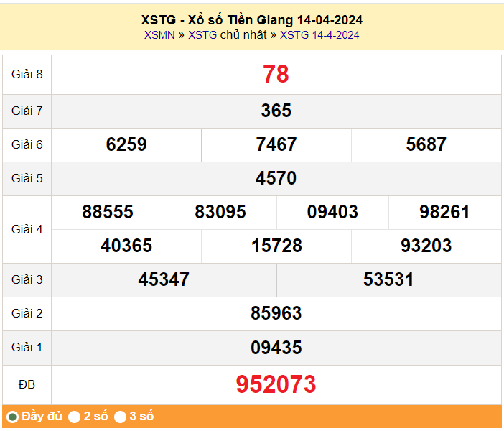Screen dimensions: 504x431
Task: Click the 'Giải 2' row label
Action: [x=27, y=314]
